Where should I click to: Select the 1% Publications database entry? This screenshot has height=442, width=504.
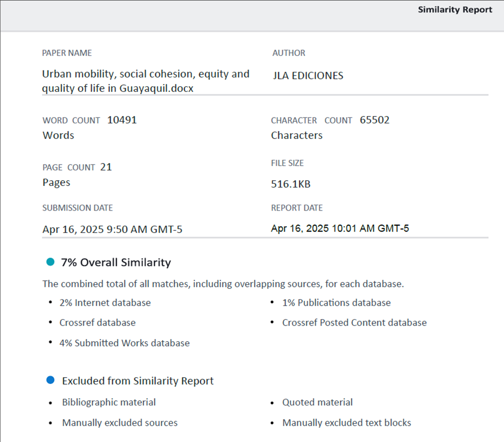point(336,303)
